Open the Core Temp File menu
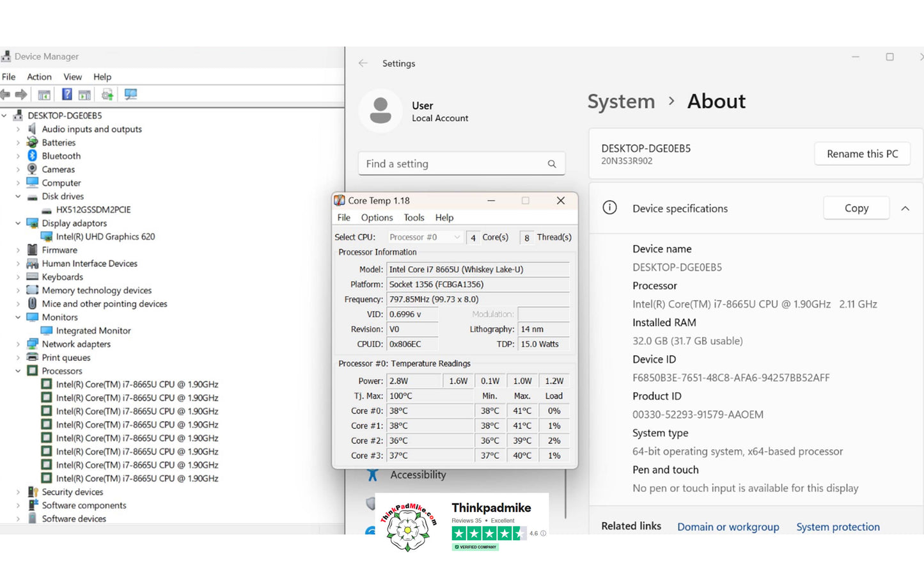The height and width of the screenshot is (581, 924). pos(343,218)
